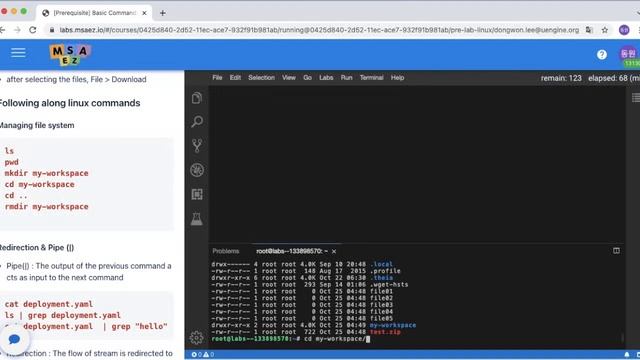The width and height of the screenshot is (640, 360).
Task: Click the help question mark icon
Action: (602, 54)
